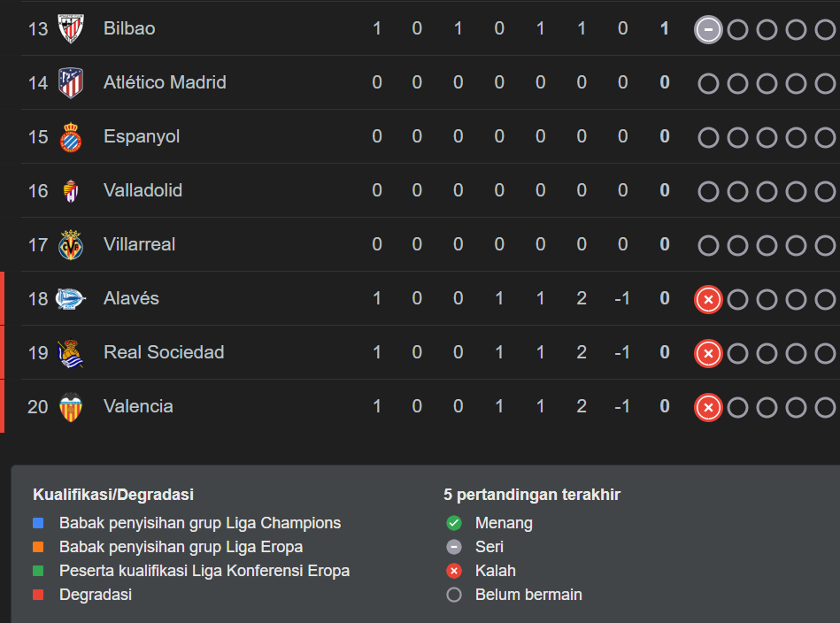Click Bilbao's draw result indicator
The image size is (840, 623).
tap(708, 29)
